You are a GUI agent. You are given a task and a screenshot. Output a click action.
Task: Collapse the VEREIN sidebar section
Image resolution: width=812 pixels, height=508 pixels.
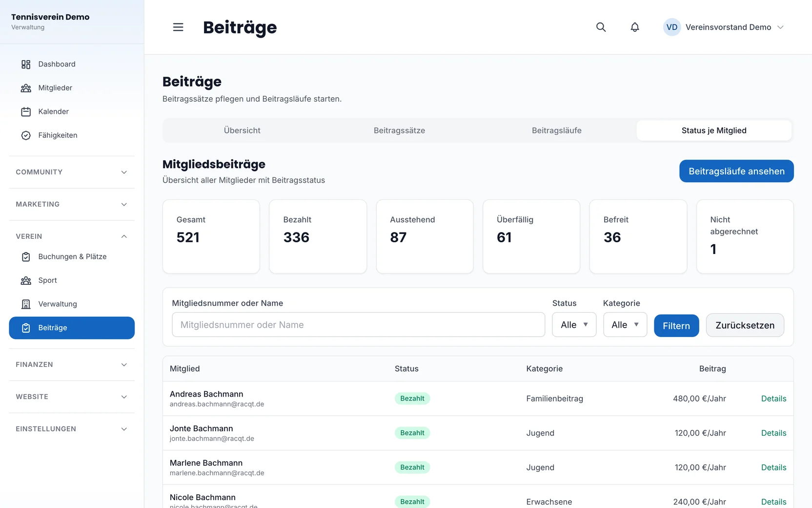click(x=72, y=236)
